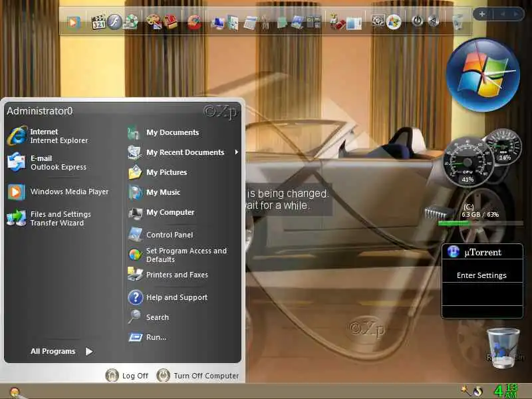This screenshot has width=532, height=399.
Task: Click the second system tray icon
Action: click(478, 391)
